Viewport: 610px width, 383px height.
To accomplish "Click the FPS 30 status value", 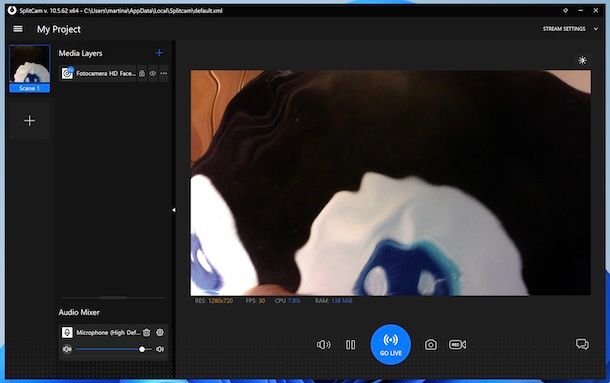I will coord(255,300).
